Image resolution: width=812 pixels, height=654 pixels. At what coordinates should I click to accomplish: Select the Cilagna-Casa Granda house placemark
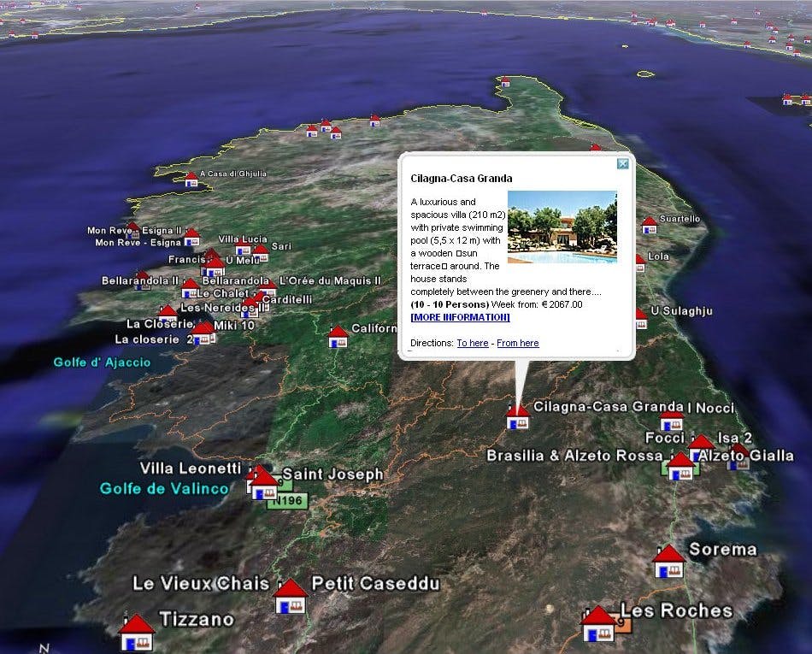(516, 419)
